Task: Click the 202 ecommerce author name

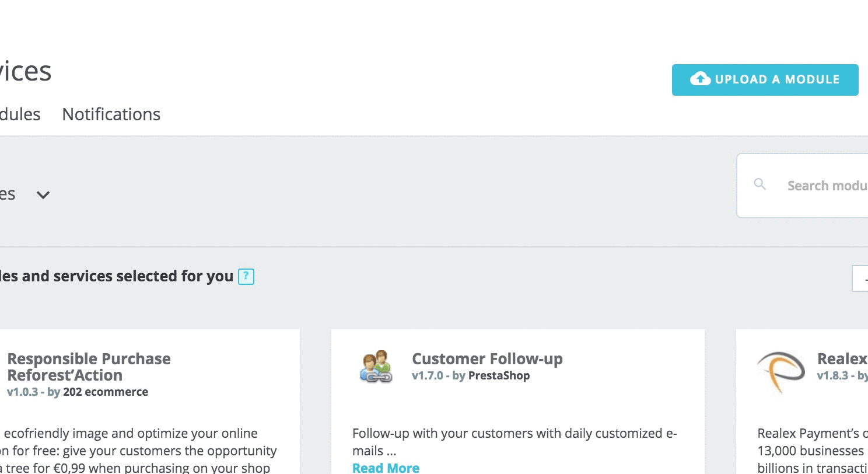Action: (106, 392)
